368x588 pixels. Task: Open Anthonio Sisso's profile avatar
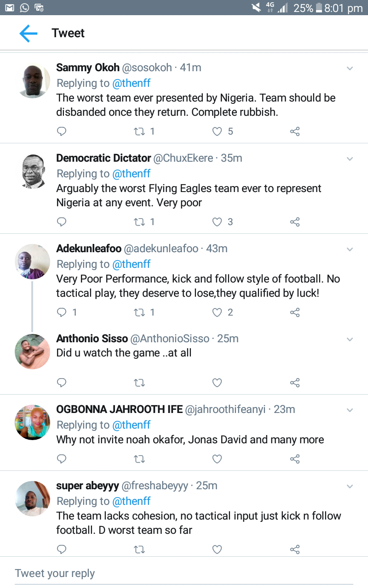point(33,351)
